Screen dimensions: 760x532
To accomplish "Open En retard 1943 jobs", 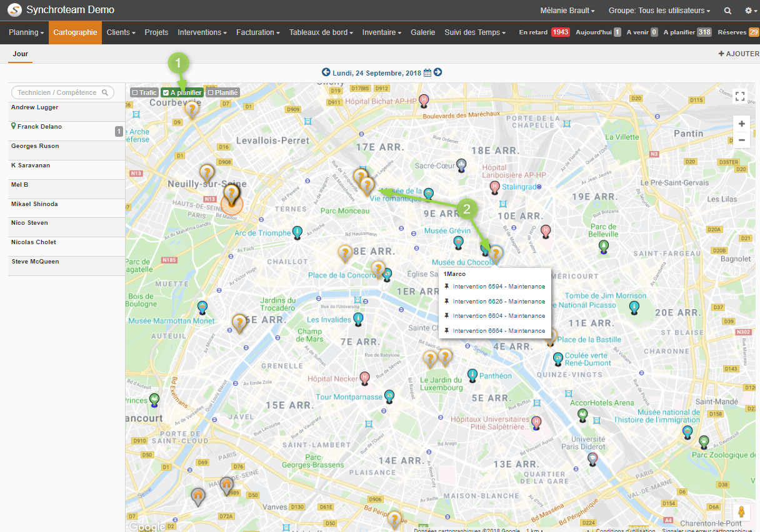I will click(x=544, y=32).
